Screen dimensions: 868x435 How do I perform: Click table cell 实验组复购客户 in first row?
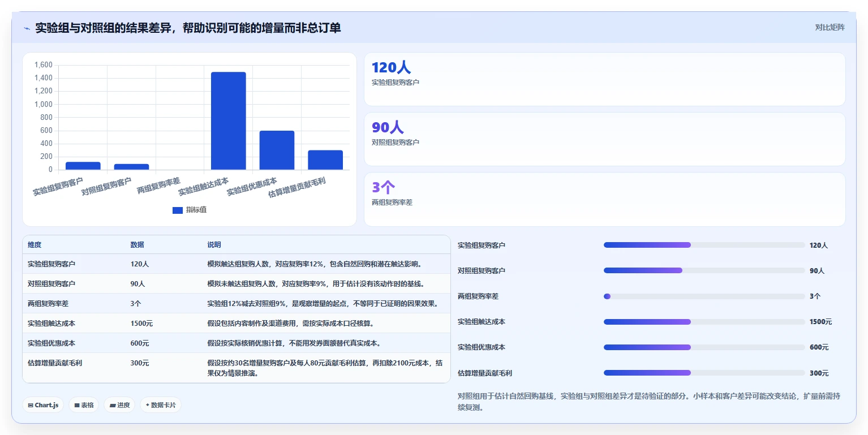point(51,264)
